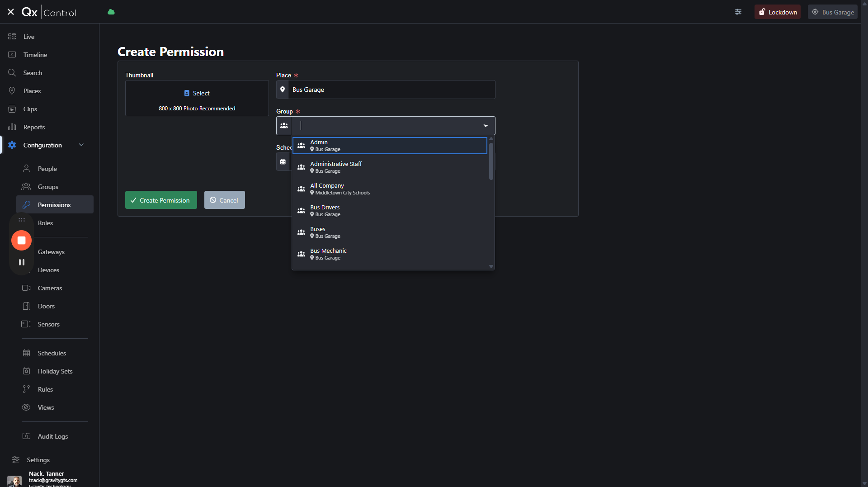Click the group dropdown list scrollbar
The width and height of the screenshot is (868, 487).
point(491,161)
